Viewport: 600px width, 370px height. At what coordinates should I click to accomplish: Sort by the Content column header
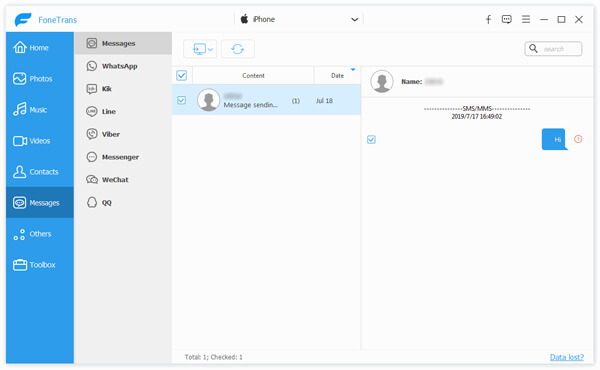pyautogui.click(x=253, y=75)
